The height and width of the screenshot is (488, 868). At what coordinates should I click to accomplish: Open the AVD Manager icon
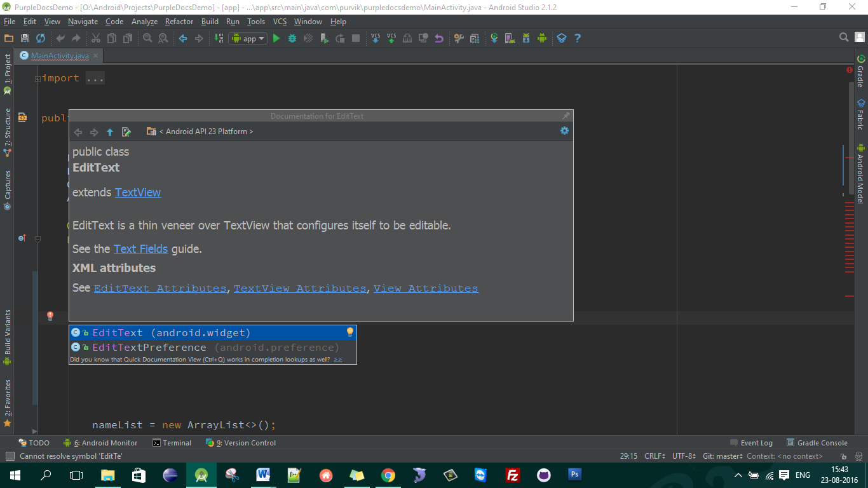510,38
